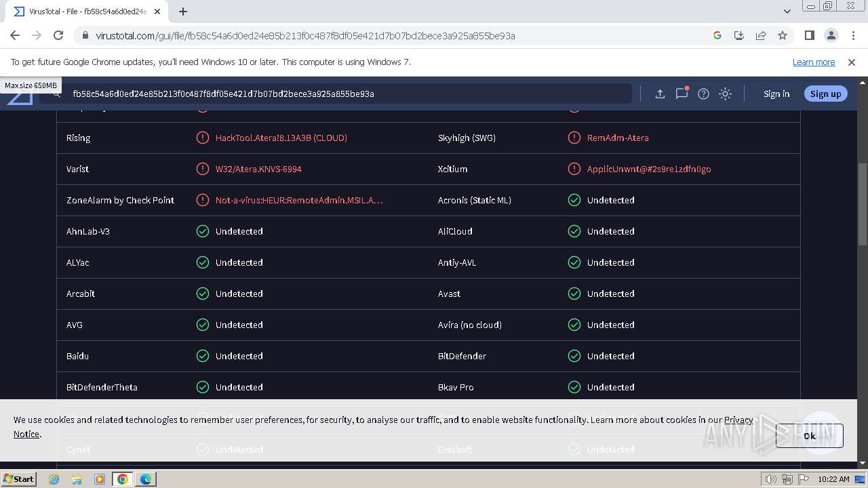Click the Chrome address bar URL
868x488 pixels.
305,36
